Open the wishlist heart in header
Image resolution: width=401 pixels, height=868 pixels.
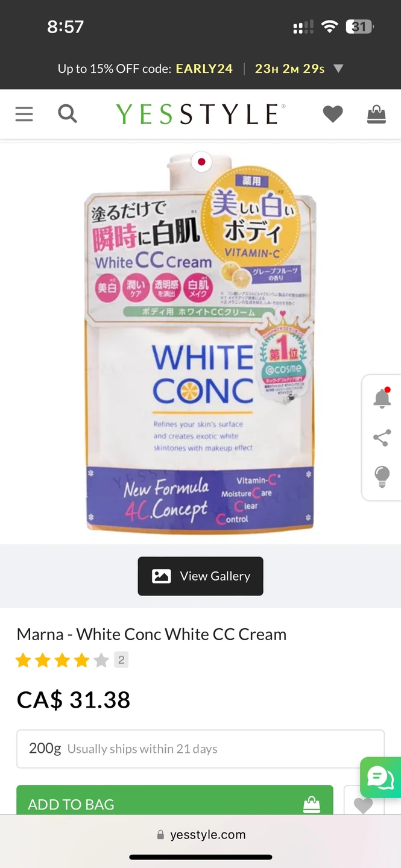[x=333, y=114]
